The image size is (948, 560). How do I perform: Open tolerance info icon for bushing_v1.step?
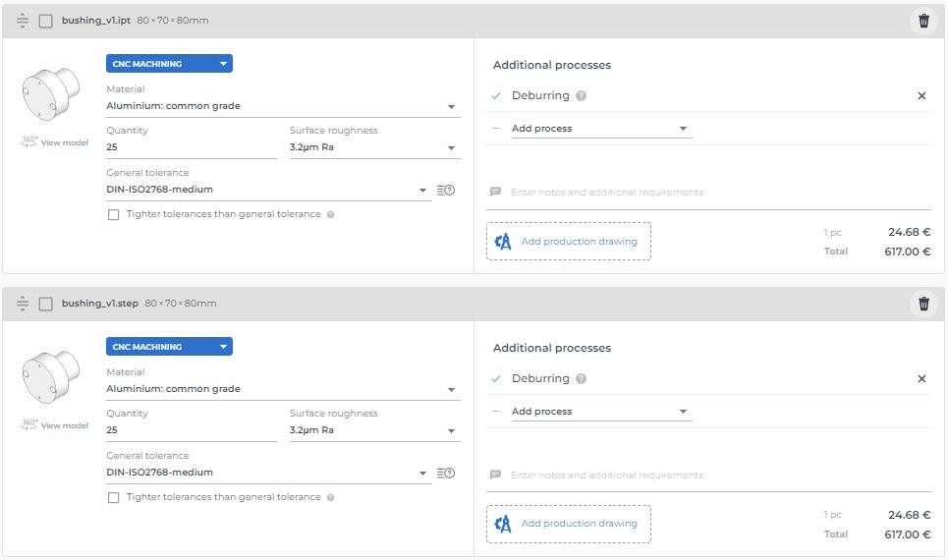click(x=445, y=473)
